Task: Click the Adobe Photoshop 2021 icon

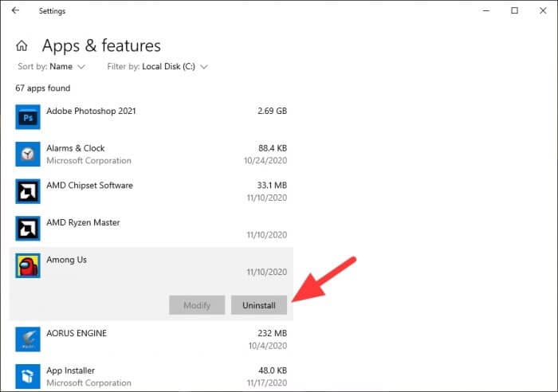Action: coord(28,117)
